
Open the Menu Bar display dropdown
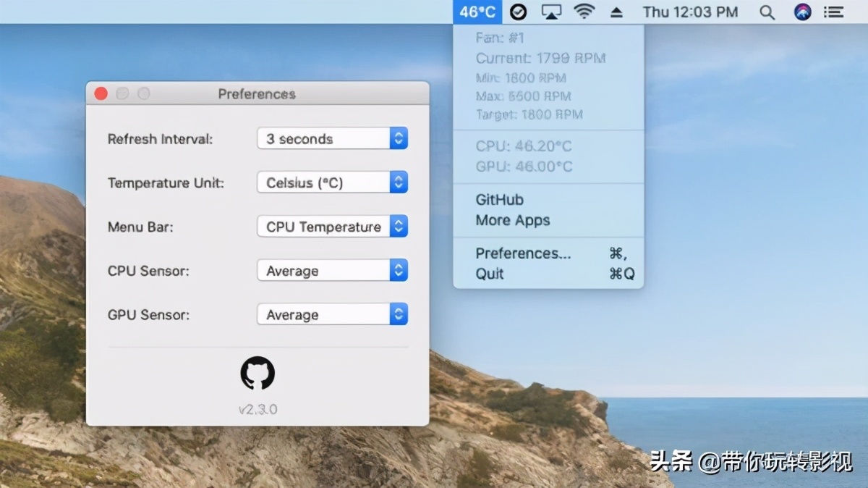332,227
